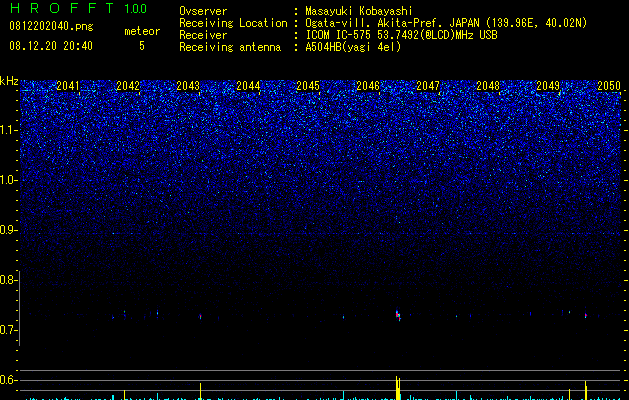Screen dimensions: 629x400
Task: Click the 1.1 kHz axis label
Action: point(8,130)
